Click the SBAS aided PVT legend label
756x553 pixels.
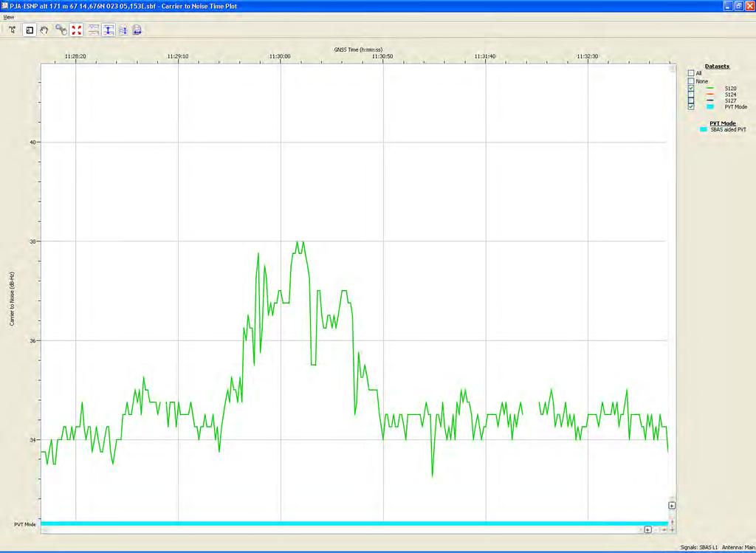728,130
